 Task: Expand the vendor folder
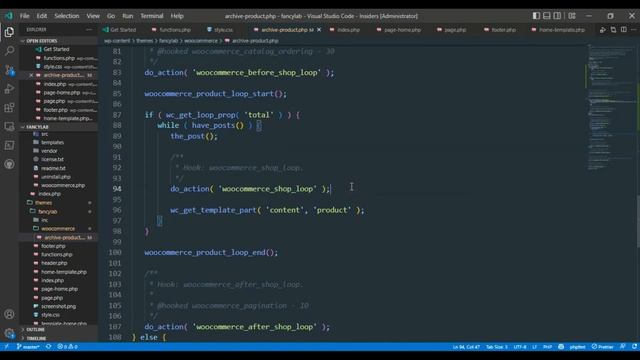point(49,151)
